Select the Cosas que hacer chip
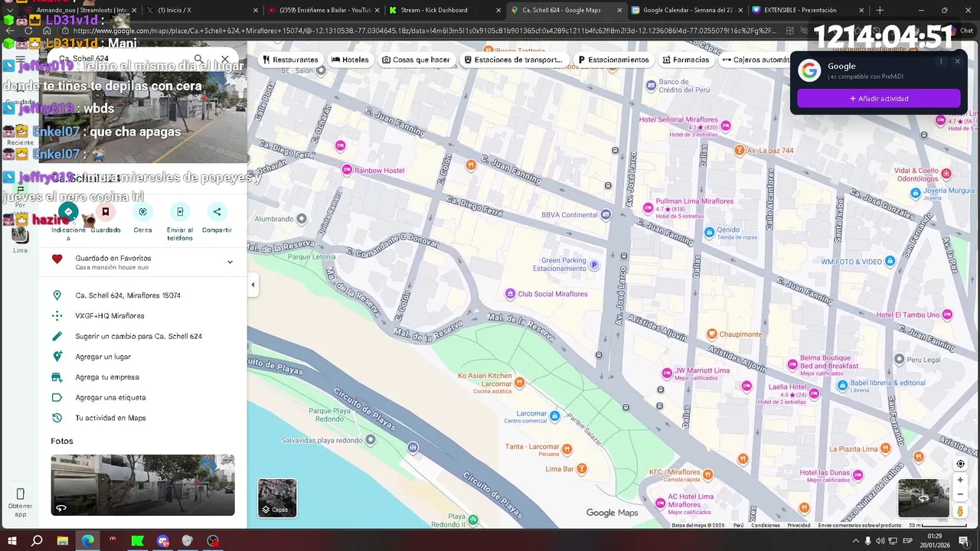 point(416,60)
